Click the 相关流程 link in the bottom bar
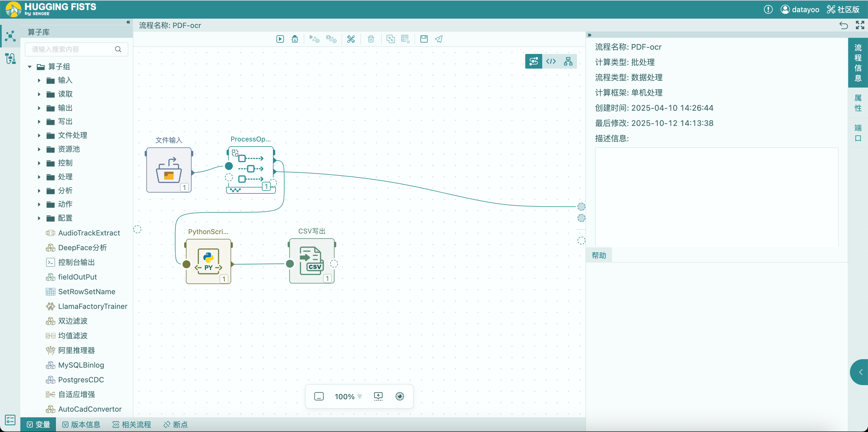 [x=132, y=424]
